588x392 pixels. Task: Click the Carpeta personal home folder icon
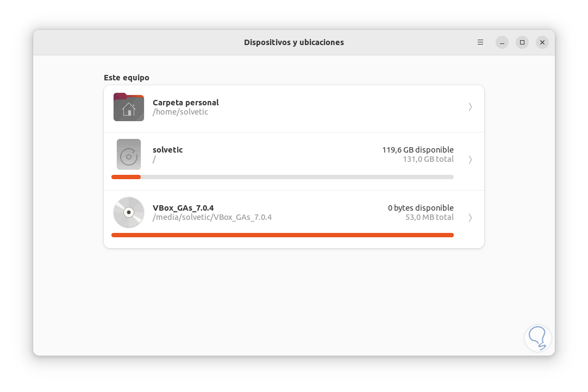(129, 107)
